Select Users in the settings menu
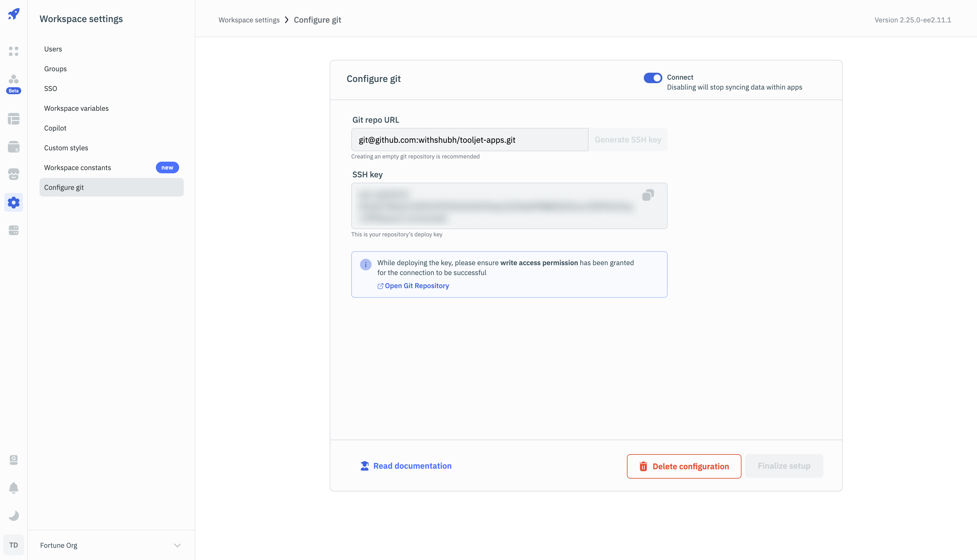The image size is (977, 560). [53, 49]
